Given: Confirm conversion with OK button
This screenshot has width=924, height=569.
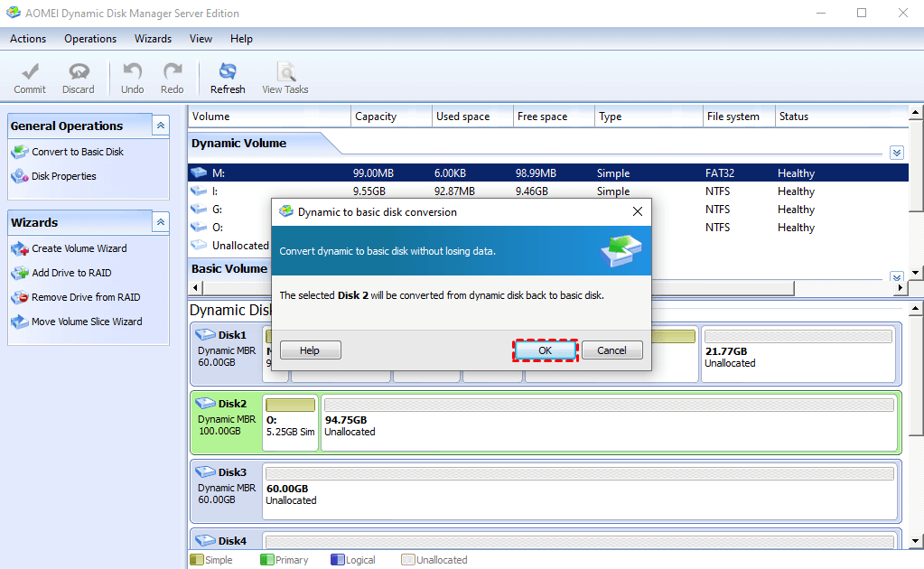Looking at the screenshot, I should coord(545,350).
